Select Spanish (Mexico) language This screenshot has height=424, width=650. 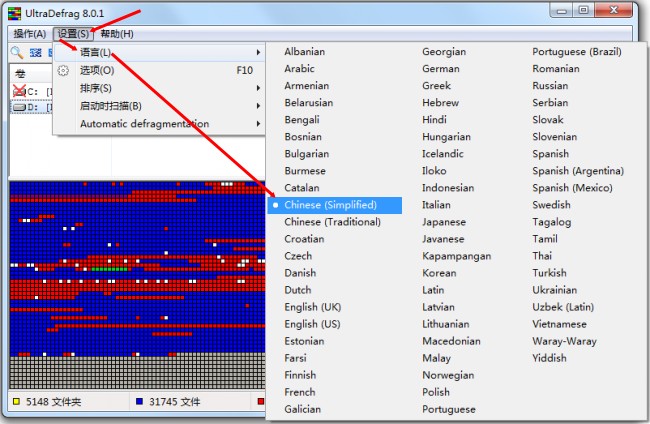(572, 188)
